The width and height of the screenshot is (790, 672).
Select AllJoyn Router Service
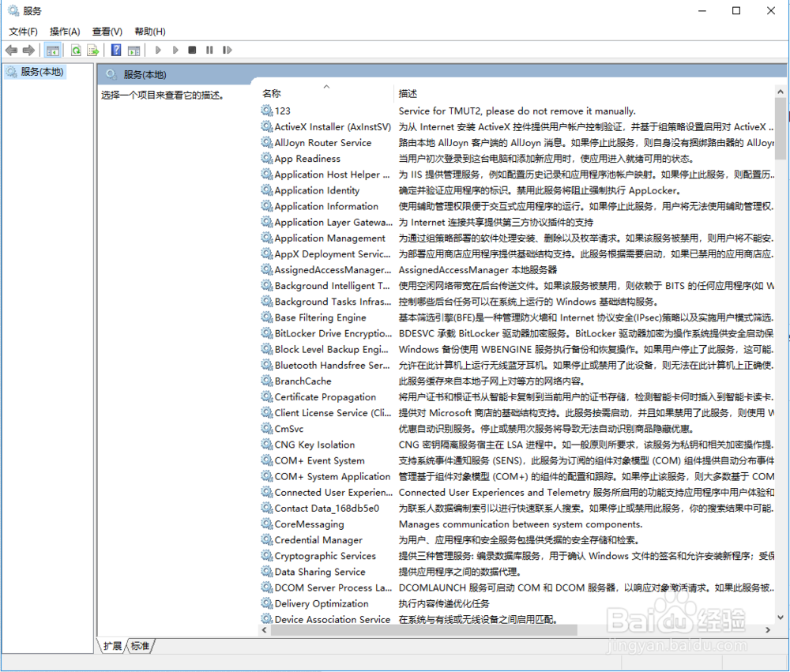click(x=517, y=143)
